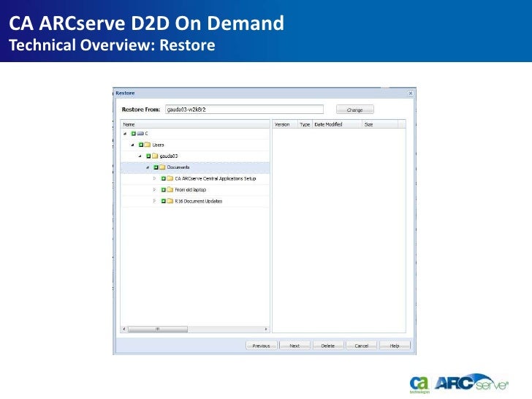Click the horizontal scrollbar thumb in tree panel
Screen dimensions: 532x399
tap(158, 329)
